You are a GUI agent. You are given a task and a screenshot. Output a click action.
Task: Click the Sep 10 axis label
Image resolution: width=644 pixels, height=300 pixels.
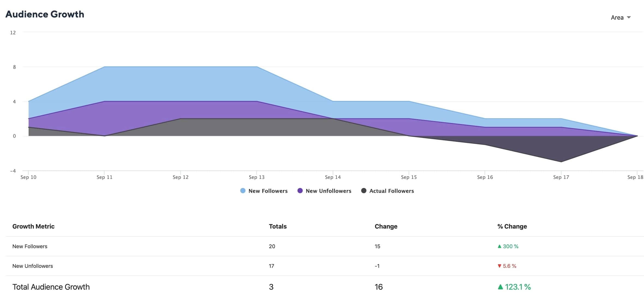coord(28,177)
